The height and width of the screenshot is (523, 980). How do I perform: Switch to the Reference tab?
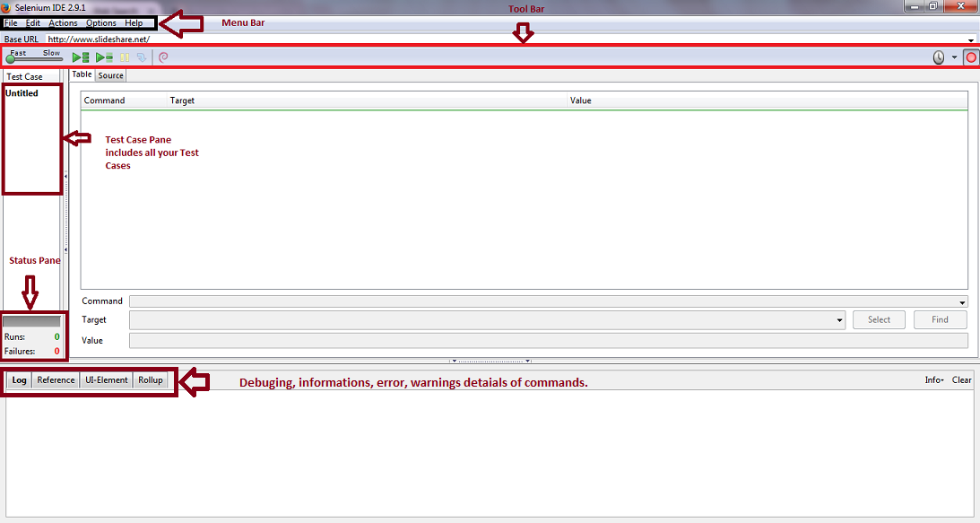(x=55, y=379)
